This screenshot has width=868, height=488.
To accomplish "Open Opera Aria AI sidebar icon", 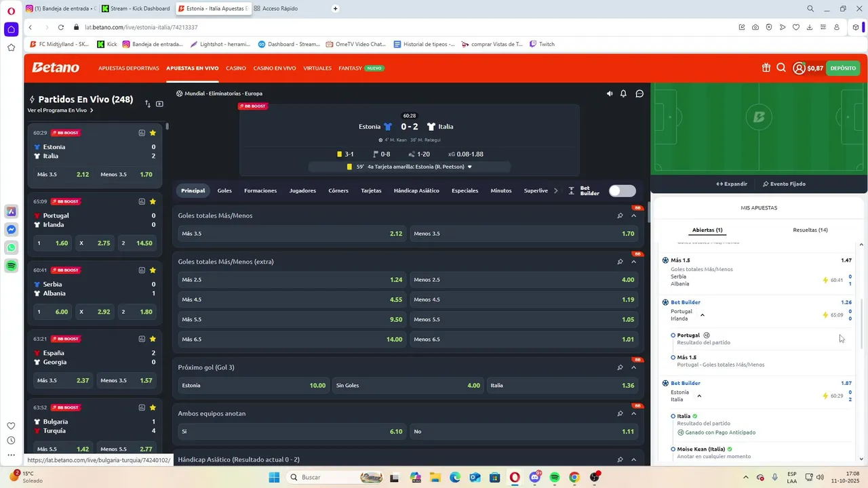I will pos(12,211).
